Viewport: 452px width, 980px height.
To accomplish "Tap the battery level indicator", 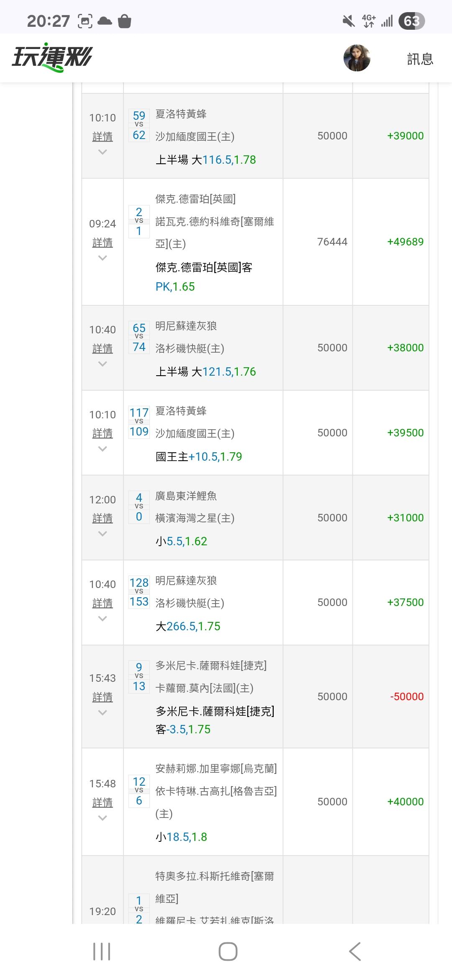I will (411, 21).
